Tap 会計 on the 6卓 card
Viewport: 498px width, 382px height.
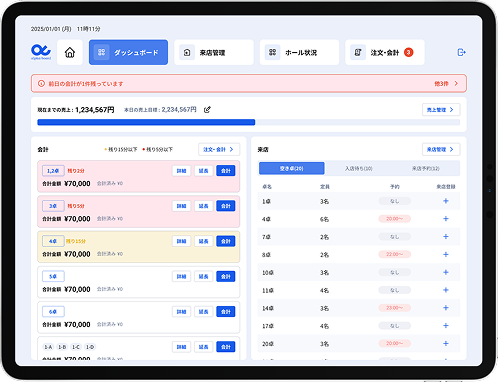tap(226, 312)
